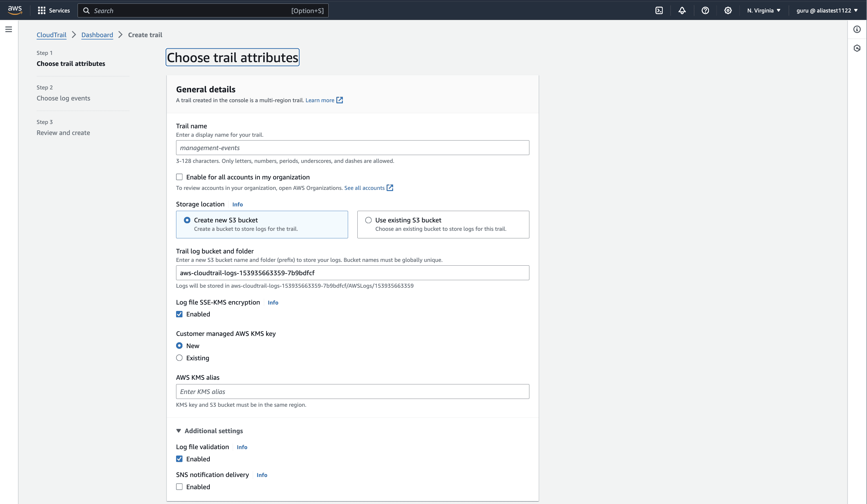867x504 pixels.
Task: Open the N. Virginia region dropdown
Action: (x=764, y=11)
